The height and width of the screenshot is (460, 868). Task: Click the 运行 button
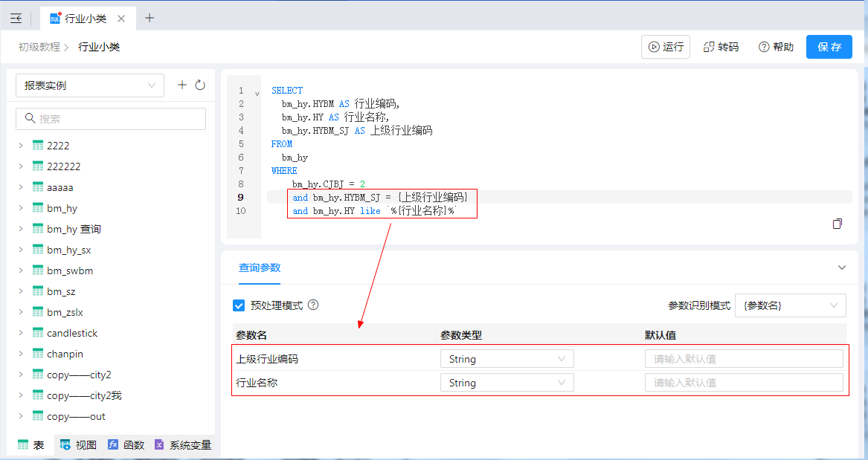[666, 47]
